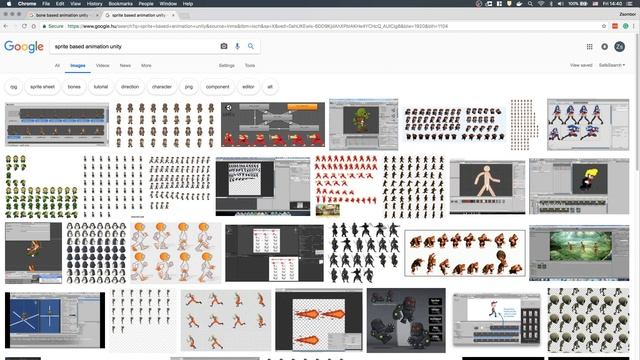
Task: Switch to 'bone based animation unity' tab
Action: point(62,15)
